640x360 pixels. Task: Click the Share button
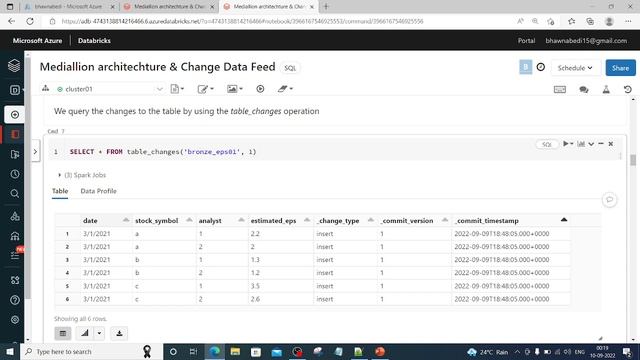coord(620,68)
